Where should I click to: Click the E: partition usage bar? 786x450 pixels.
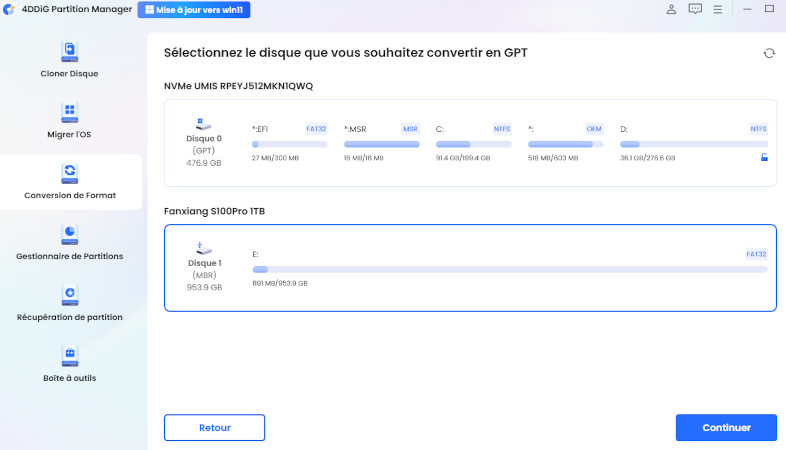510,269
